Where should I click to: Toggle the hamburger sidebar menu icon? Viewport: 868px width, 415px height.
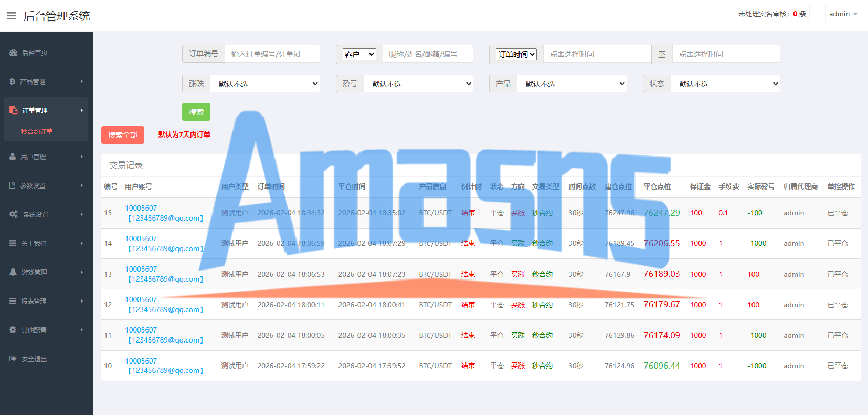[11, 16]
